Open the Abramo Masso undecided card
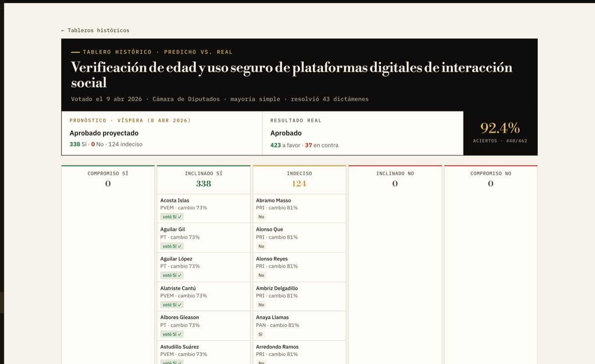The width and height of the screenshot is (595, 364). pyautogui.click(x=299, y=208)
